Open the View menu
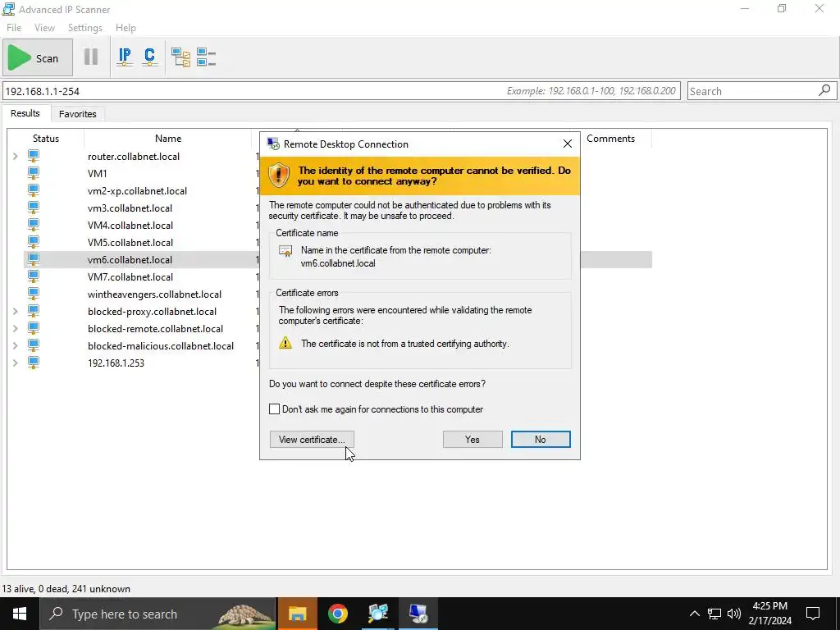This screenshot has height=630, width=840. coord(44,28)
